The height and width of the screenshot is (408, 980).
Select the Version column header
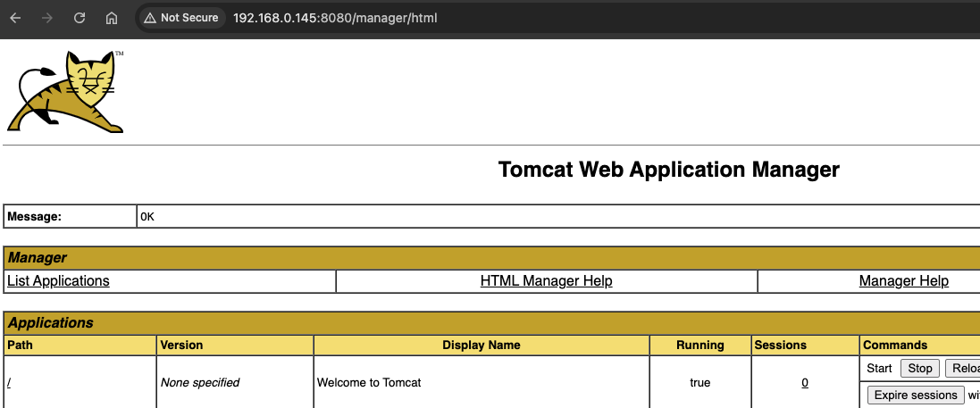(x=235, y=345)
